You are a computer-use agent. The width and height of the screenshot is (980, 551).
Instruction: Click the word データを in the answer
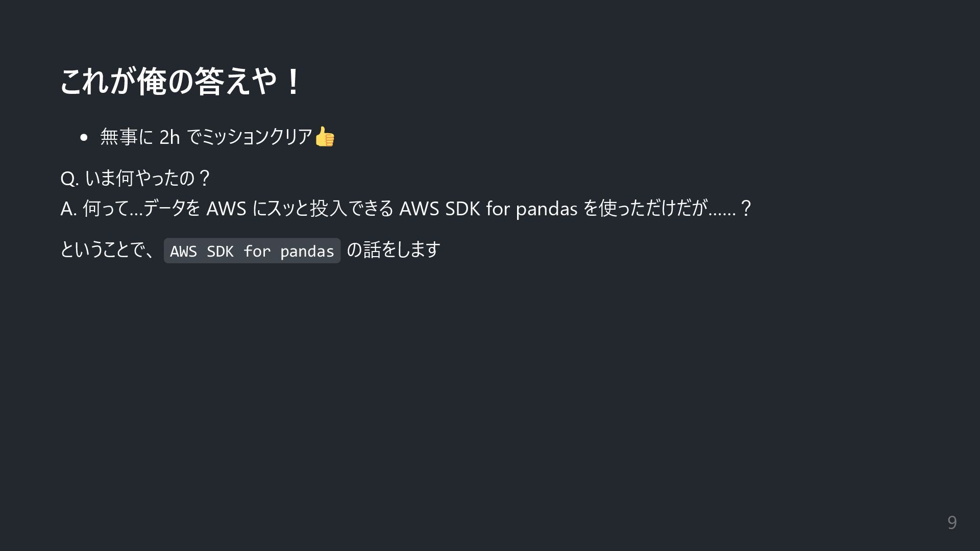click(172, 208)
